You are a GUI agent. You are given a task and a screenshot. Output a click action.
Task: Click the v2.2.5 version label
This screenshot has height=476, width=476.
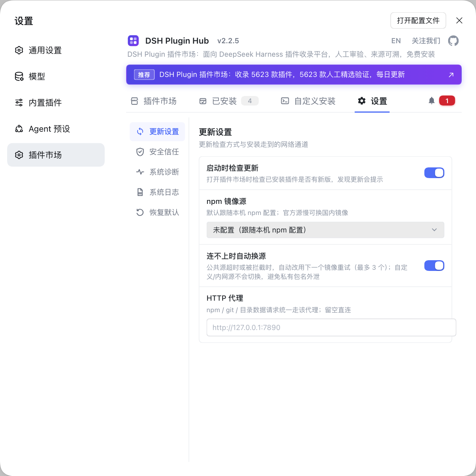pos(228,41)
